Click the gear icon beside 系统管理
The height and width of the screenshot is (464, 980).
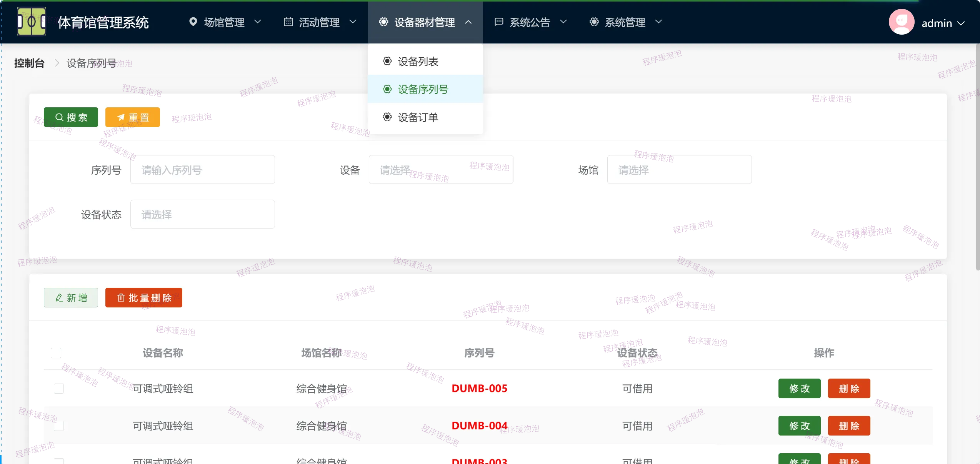[x=594, y=22]
